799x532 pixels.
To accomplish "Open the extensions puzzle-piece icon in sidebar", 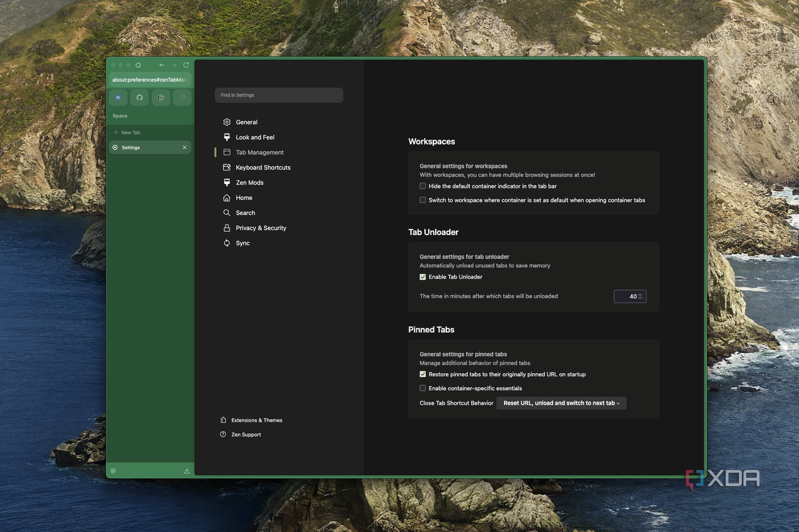I will tap(138, 65).
